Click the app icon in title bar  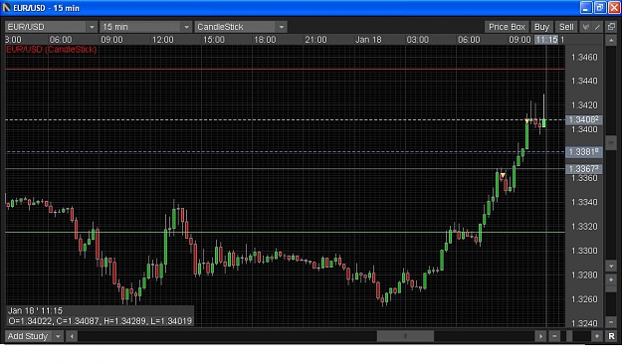(x=6, y=8)
